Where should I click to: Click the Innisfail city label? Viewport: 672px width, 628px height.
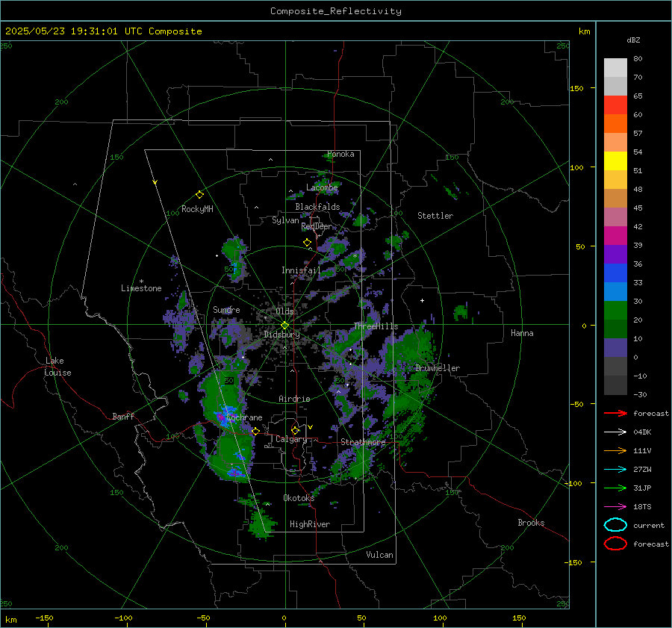pos(301,270)
